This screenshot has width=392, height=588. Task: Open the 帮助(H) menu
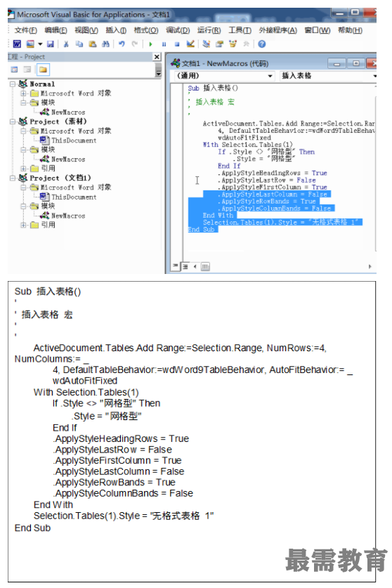(350, 30)
